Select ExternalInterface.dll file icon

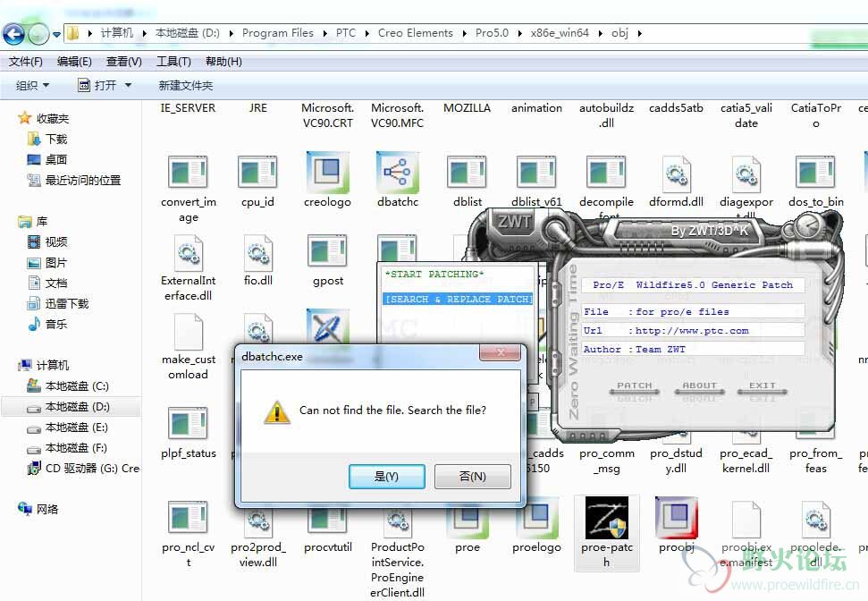click(x=189, y=252)
